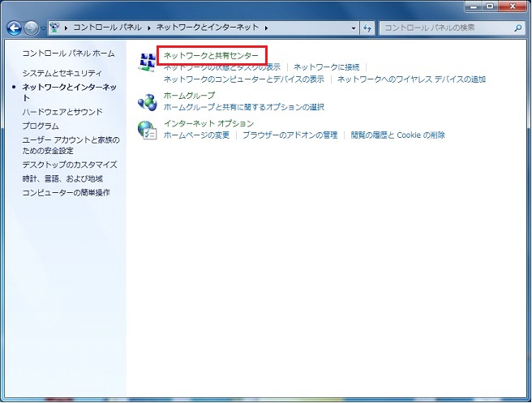This screenshot has height=403, width=532.
Task: Click the Back navigation arrow button
Action: point(14,28)
